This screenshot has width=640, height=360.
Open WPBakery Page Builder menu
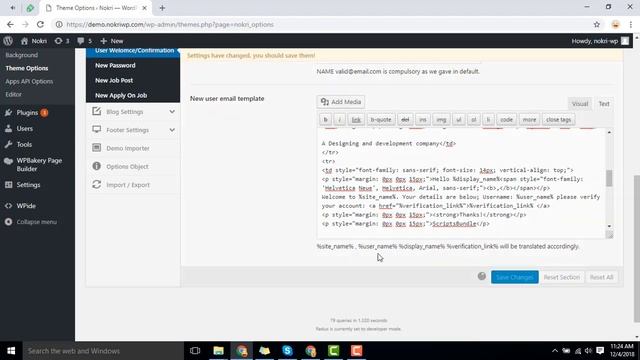(39, 164)
